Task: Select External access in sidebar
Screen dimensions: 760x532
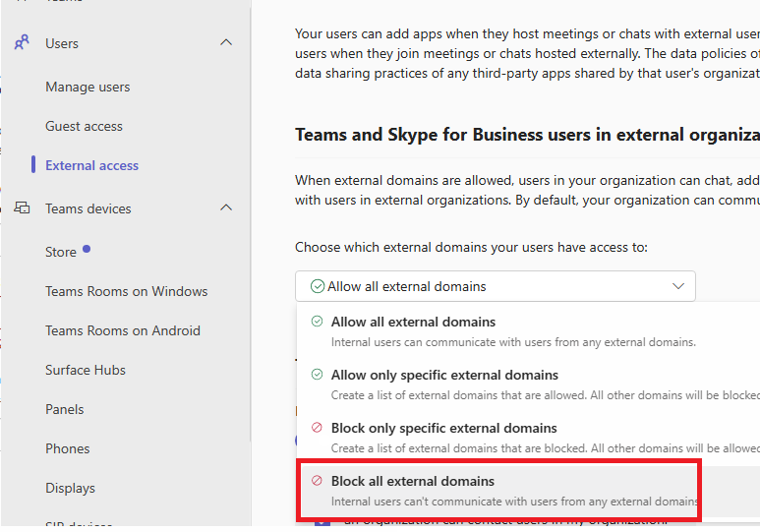Action: pyautogui.click(x=92, y=165)
